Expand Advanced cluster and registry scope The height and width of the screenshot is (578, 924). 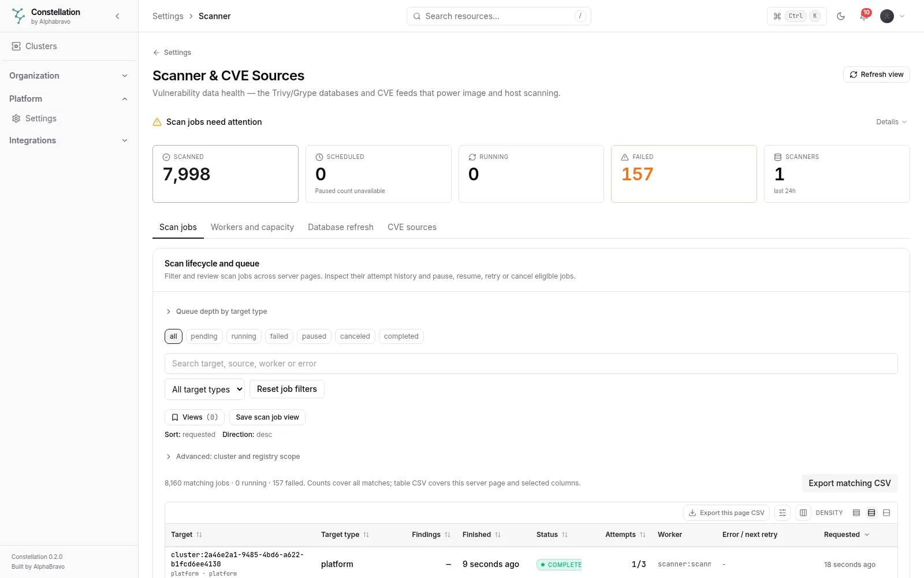pyautogui.click(x=233, y=457)
